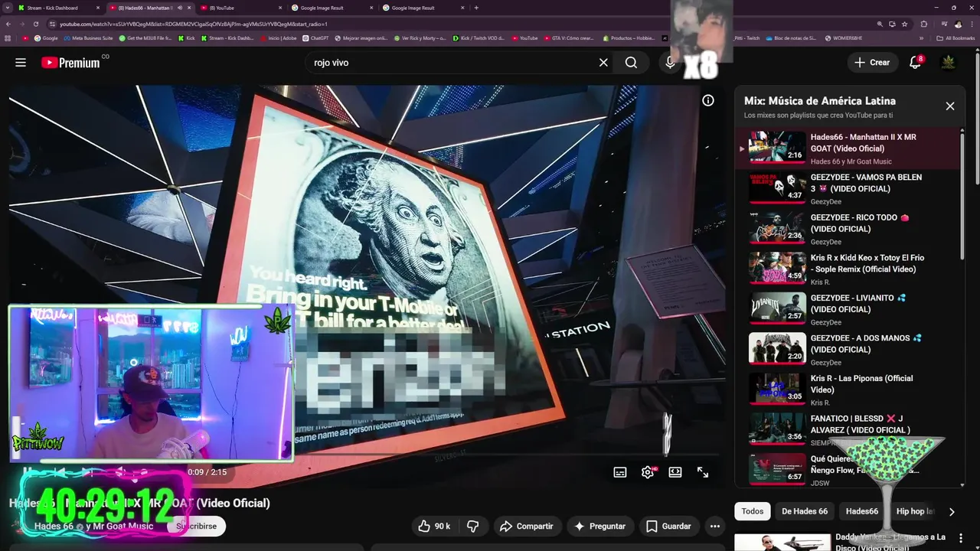Click the Suscribirse button
This screenshot has width=980, height=551.
tap(198, 527)
